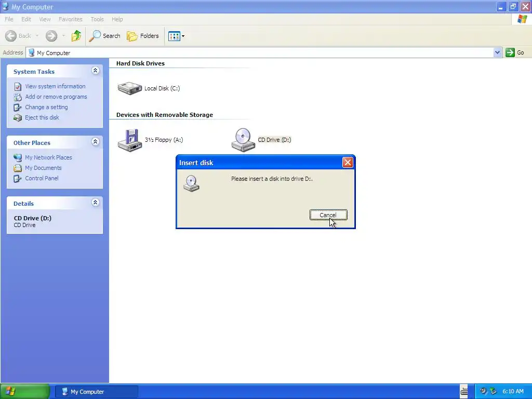Click the Back toolbar button
The width and height of the screenshot is (532, 399).
[x=18, y=36]
